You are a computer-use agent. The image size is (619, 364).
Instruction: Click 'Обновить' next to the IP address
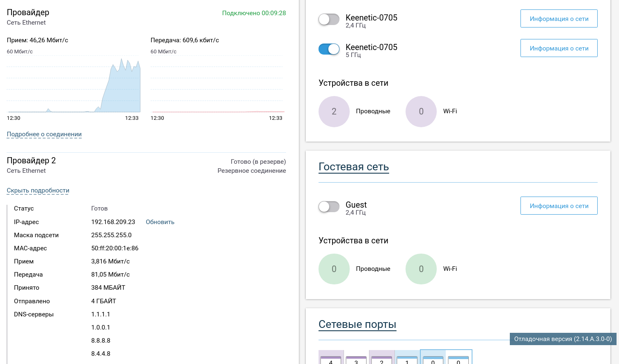pos(160,222)
